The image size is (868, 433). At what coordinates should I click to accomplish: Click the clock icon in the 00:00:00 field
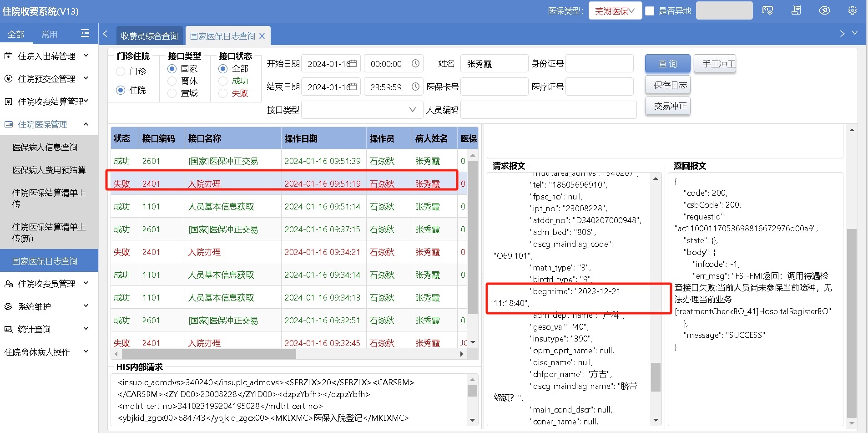point(415,63)
